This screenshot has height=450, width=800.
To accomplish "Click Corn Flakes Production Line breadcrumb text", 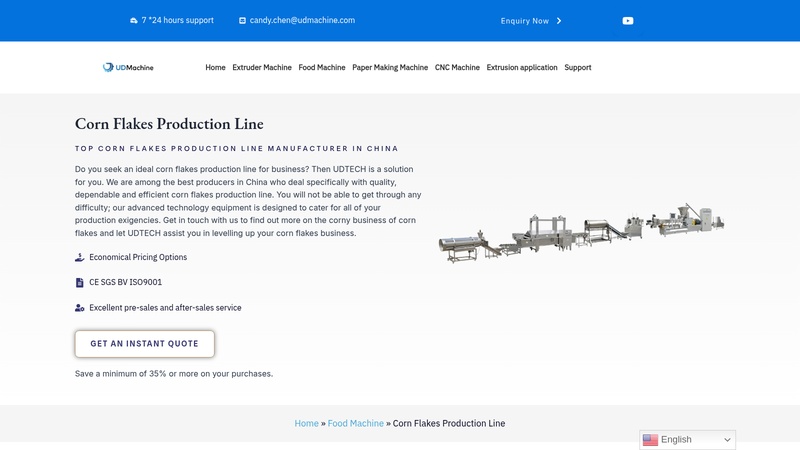I will click(449, 423).
